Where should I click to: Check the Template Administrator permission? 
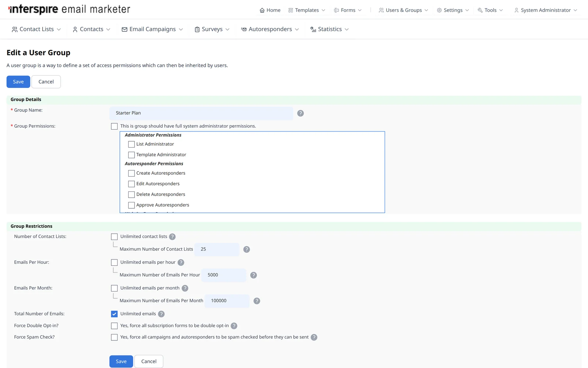(131, 155)
